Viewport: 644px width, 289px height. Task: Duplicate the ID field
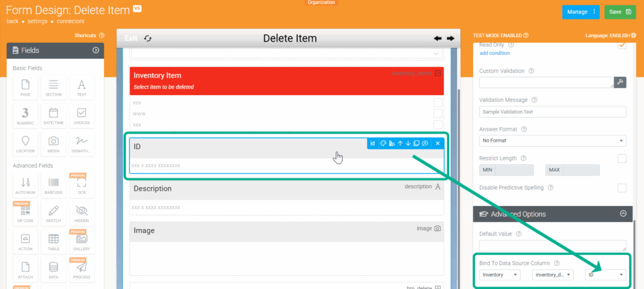416,144
